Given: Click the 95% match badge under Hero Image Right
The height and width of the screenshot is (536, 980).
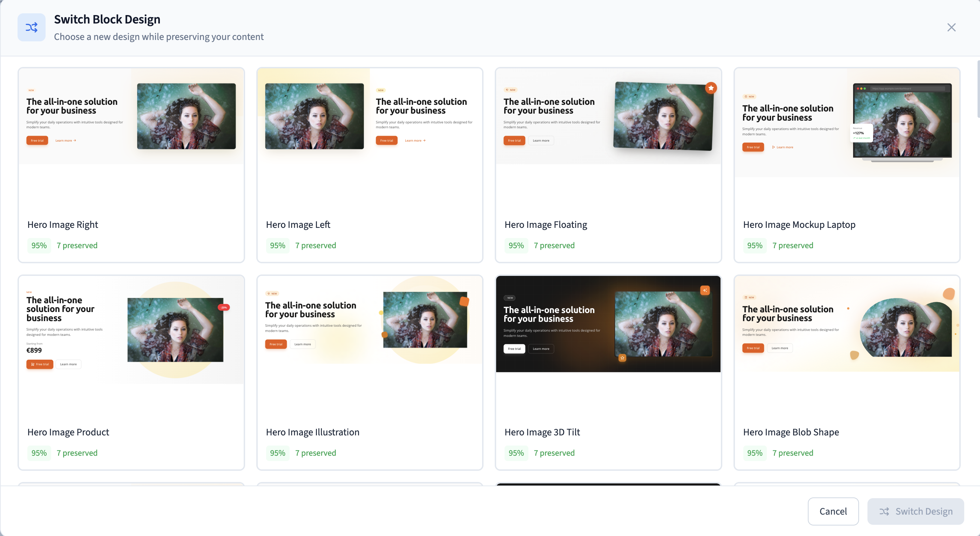Looking at the screenshot, I should (x=39, y=245).
